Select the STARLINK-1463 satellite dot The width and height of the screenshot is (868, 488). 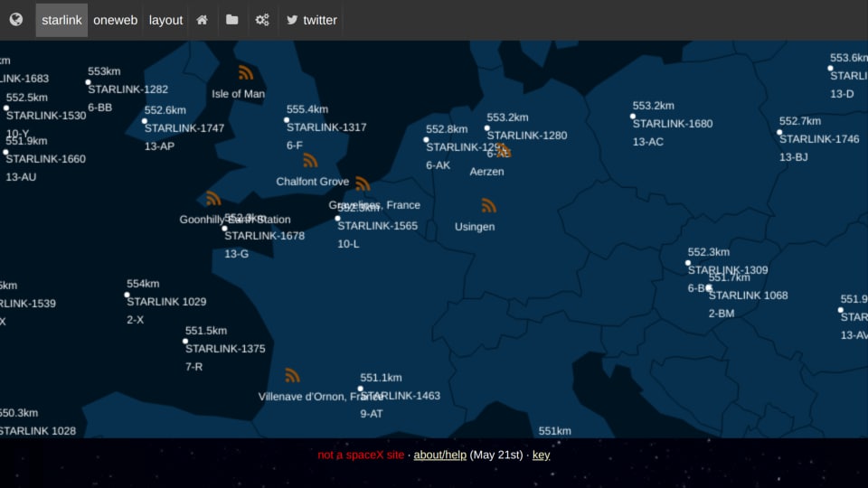point(361,389)
